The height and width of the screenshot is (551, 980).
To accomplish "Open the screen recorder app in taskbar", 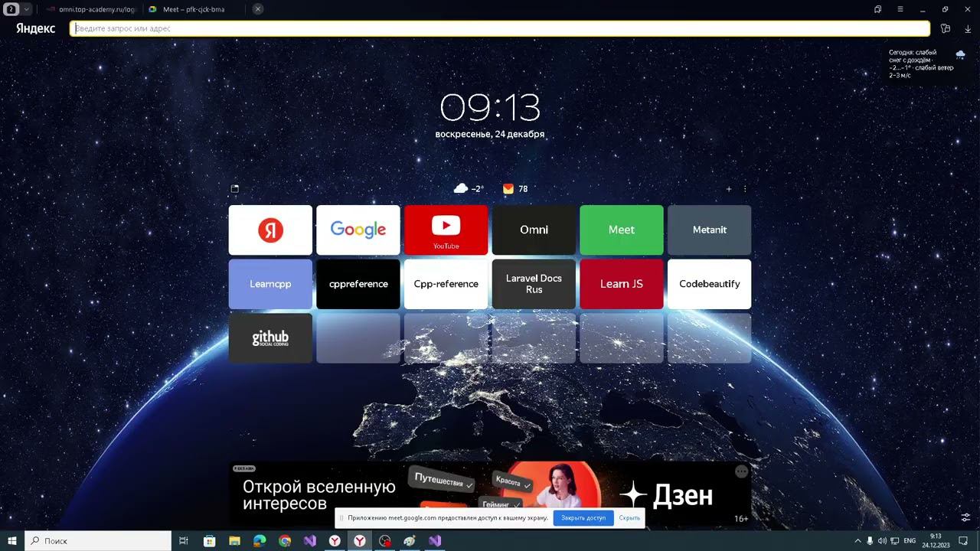I will click(x=385, y=541).
